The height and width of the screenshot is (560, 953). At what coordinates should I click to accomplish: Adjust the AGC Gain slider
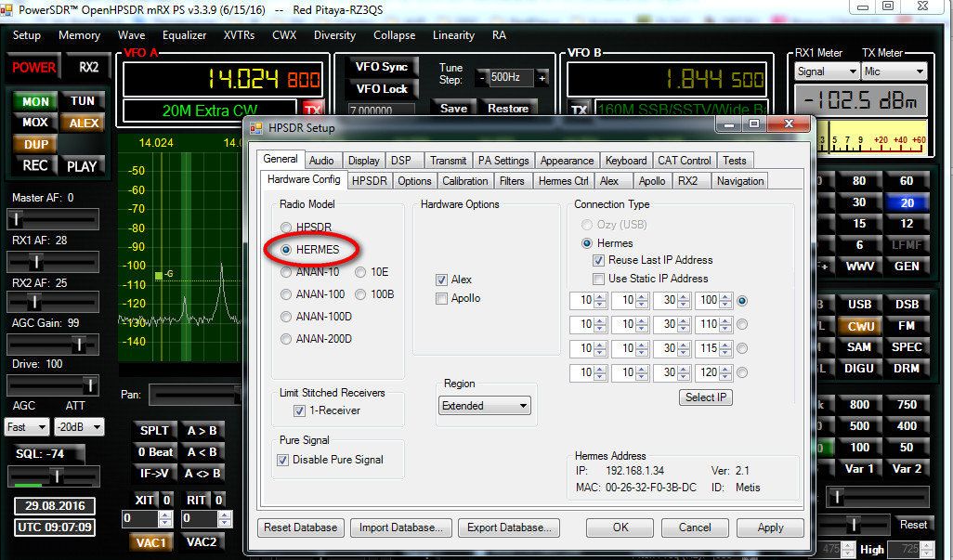53,345
